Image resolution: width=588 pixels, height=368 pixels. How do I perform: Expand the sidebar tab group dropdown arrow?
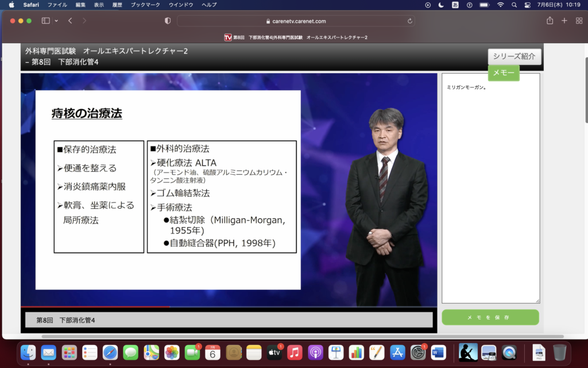pyautogui.click(x=56, y=21)
